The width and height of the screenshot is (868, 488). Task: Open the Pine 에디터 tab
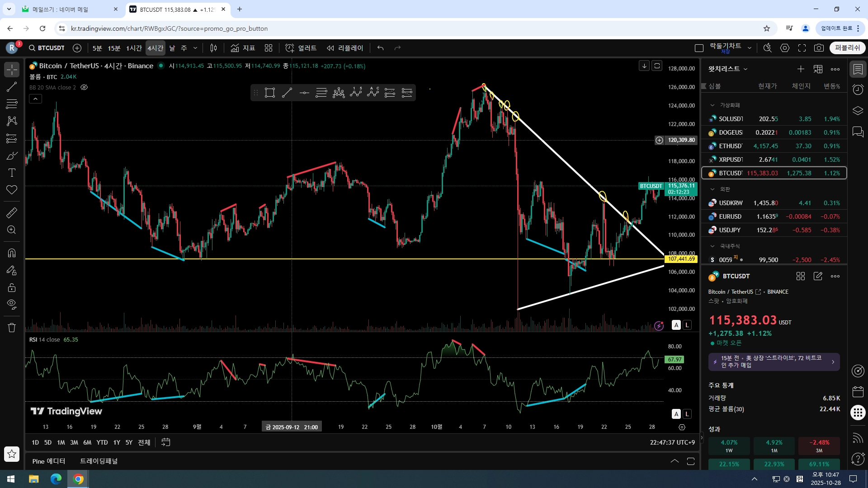pos(49,461)
